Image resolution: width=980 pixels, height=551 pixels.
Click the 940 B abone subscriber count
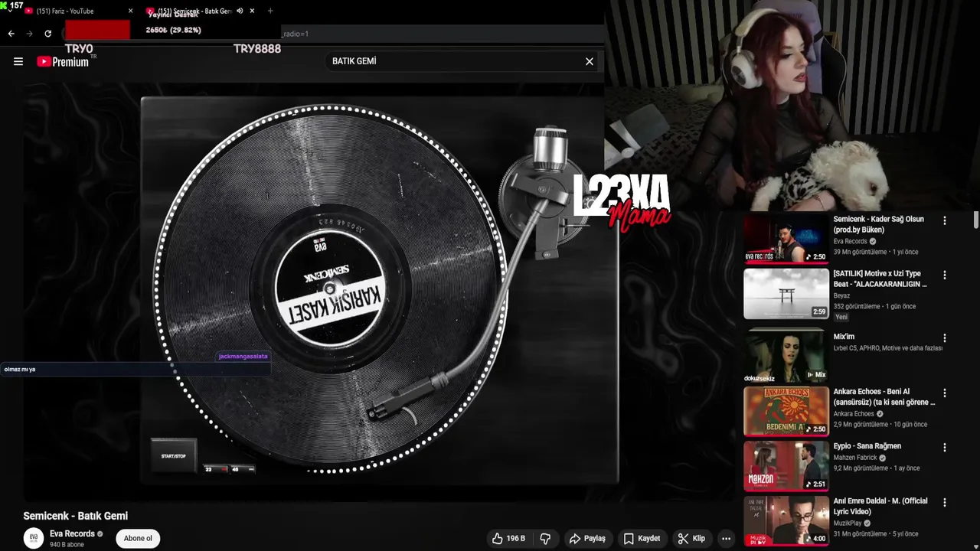[x=68, y=545]
